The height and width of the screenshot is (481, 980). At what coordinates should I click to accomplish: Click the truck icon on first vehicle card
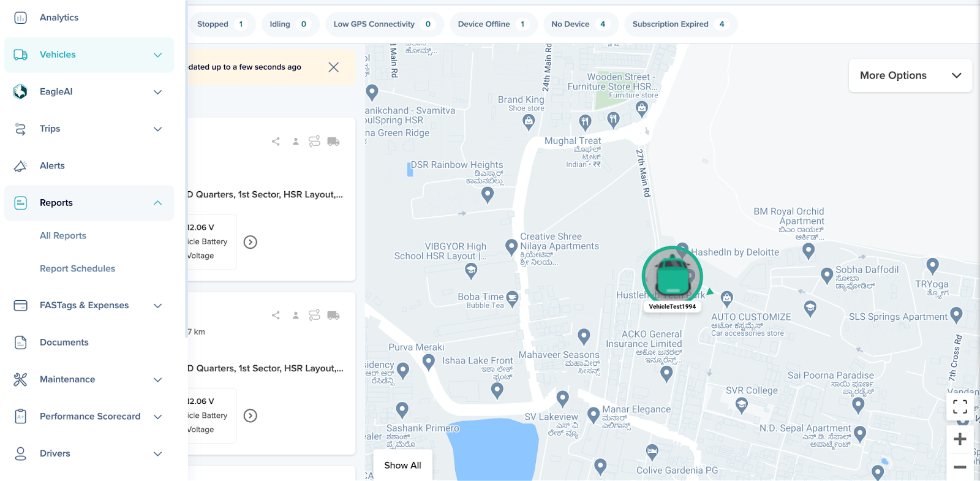[x=333, y=142]
